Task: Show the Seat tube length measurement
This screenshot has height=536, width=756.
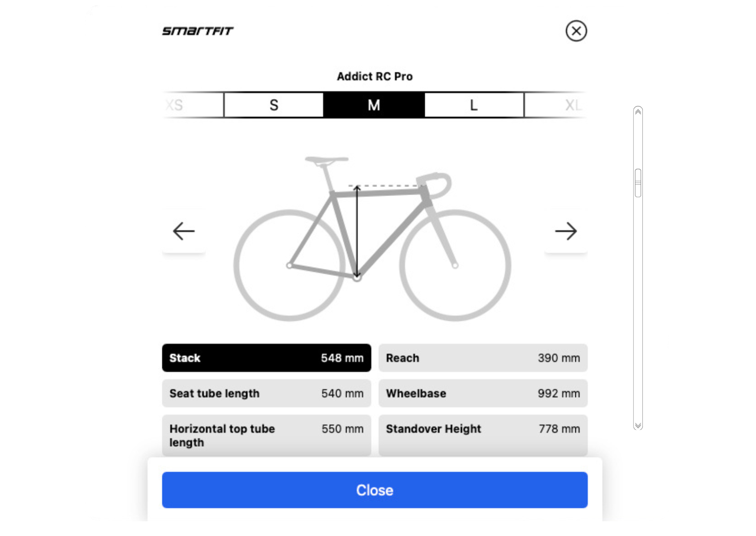Action: pyautogui.click(x=266, y=393)
